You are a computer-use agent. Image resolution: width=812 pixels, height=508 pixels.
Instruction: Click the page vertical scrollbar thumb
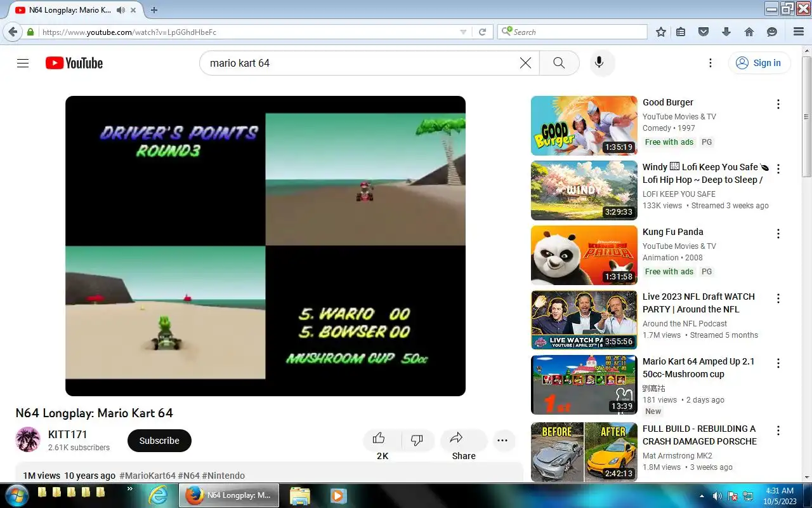806,117
